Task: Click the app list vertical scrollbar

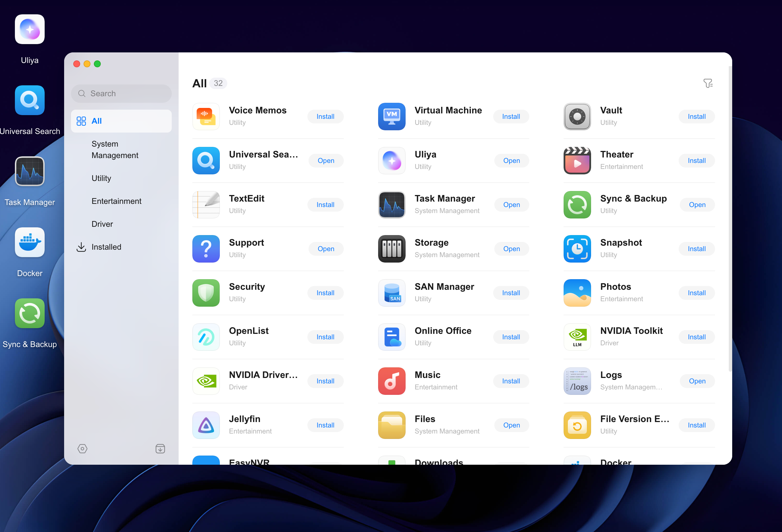Action: pyautogui.click(x=730, y=219)
